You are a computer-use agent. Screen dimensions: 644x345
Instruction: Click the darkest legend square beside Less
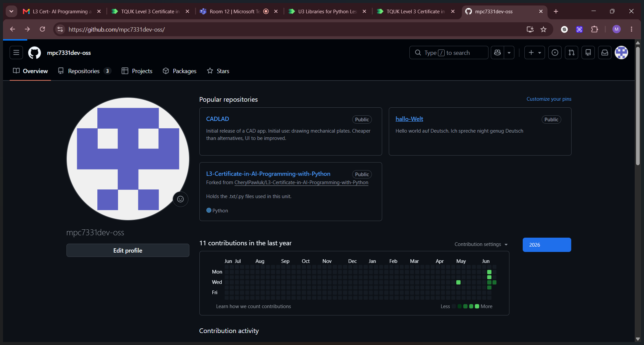[454, 306]
